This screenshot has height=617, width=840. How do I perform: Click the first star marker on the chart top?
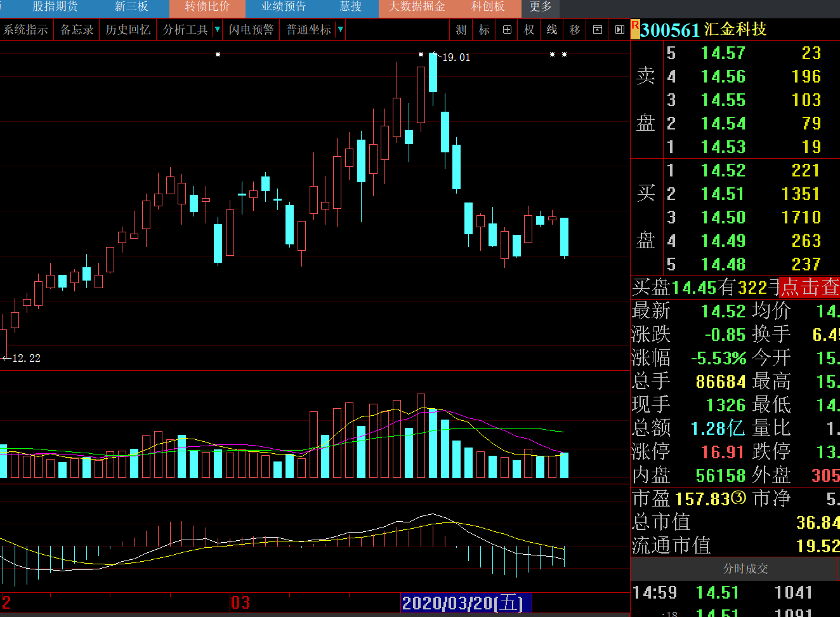(218, 55)
